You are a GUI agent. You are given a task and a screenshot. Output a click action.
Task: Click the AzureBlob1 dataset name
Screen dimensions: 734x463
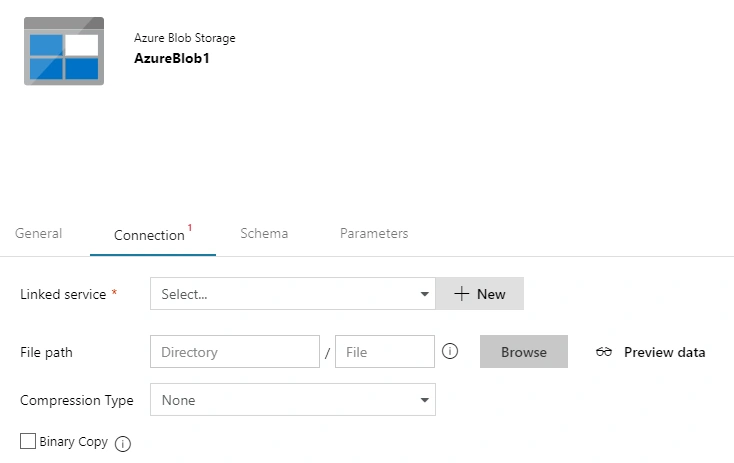[x=172, y=59]
